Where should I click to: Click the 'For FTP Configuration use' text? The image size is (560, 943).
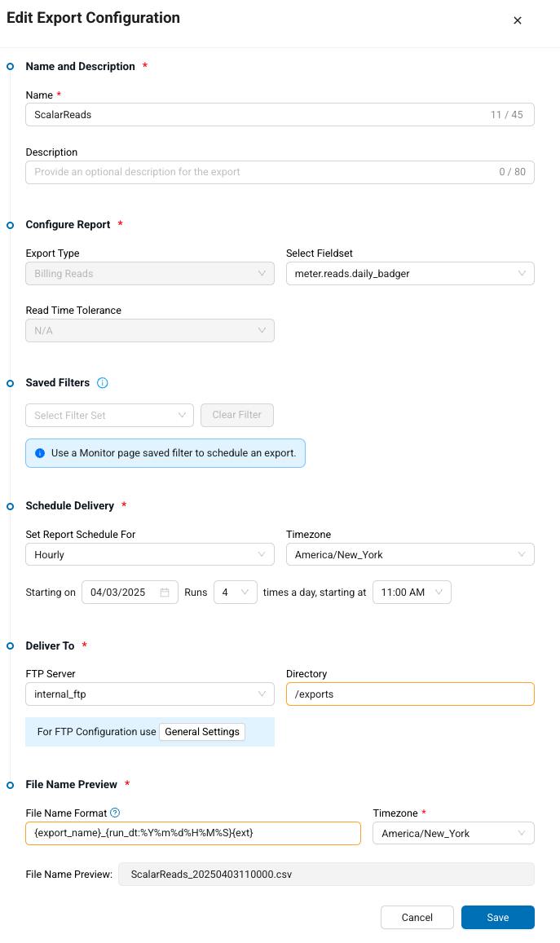(96, 732)
